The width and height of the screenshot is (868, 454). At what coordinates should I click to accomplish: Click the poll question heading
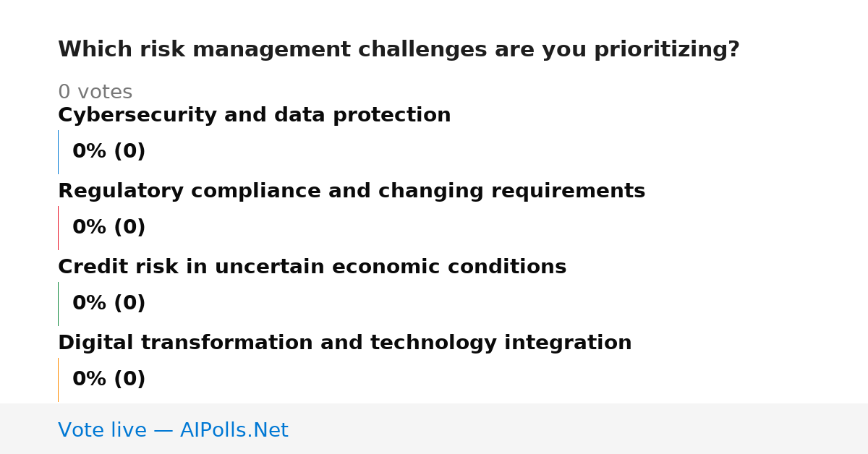[399, 50]
